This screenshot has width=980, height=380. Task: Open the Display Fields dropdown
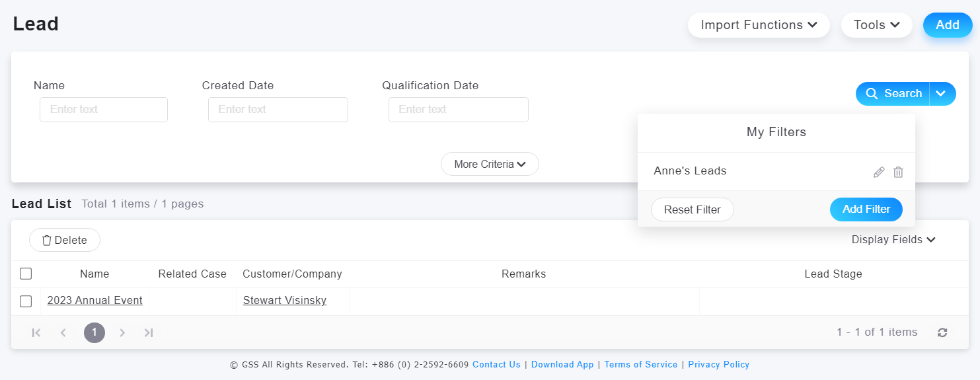(893, 240)
